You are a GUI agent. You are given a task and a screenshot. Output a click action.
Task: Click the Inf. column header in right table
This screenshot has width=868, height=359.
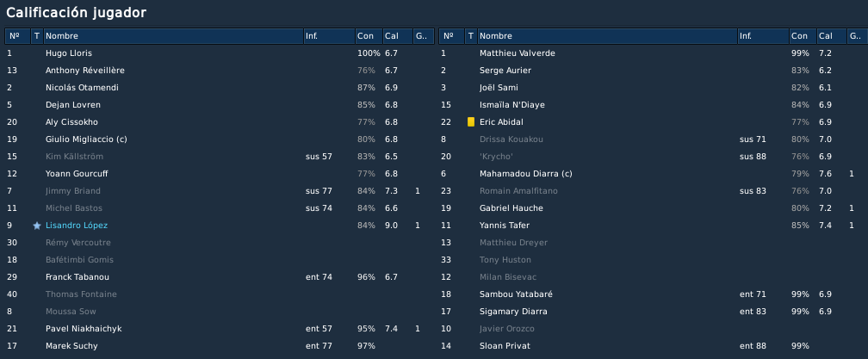(763, 36)
